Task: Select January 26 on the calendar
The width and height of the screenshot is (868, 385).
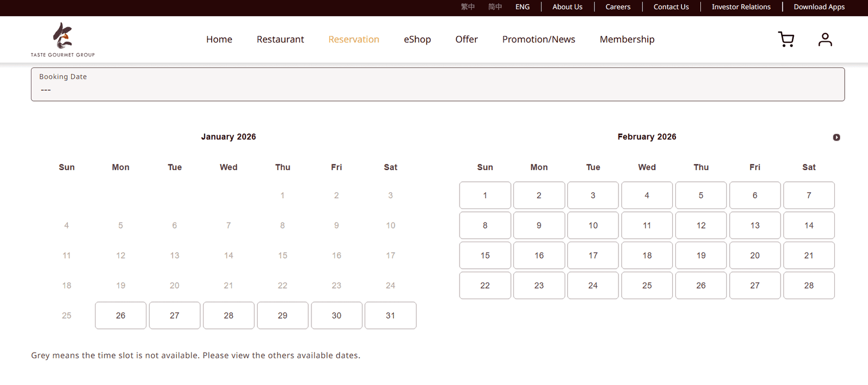Action: coord(120,315)
